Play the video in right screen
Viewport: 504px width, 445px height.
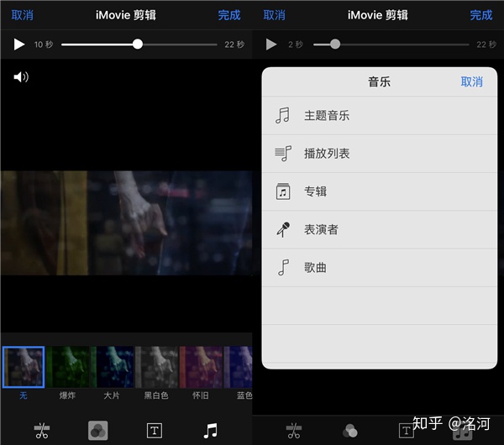(x=271, y=44)
